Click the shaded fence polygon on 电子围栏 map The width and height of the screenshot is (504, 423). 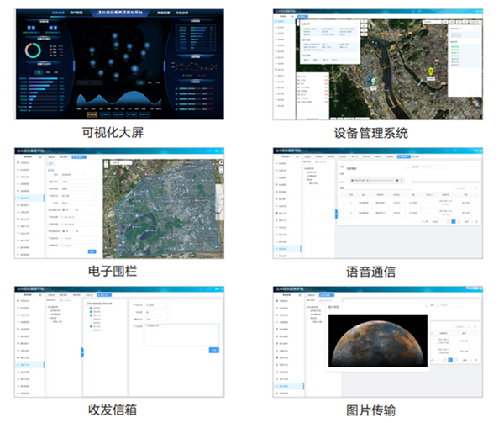171,209
